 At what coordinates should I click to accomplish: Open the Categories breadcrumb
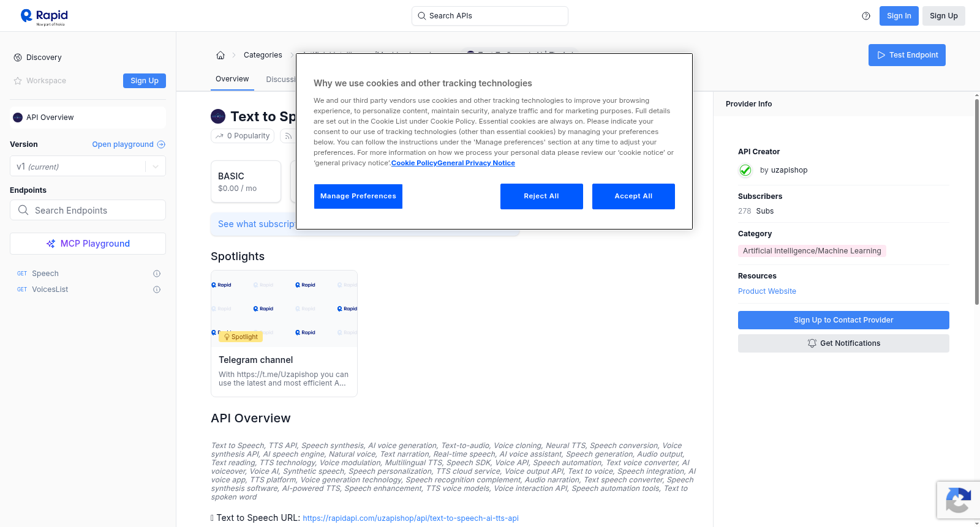[263, 55]
